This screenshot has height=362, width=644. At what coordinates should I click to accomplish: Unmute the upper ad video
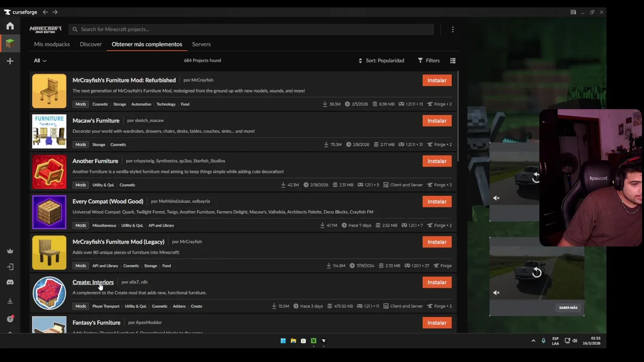(x=497, y=198)
